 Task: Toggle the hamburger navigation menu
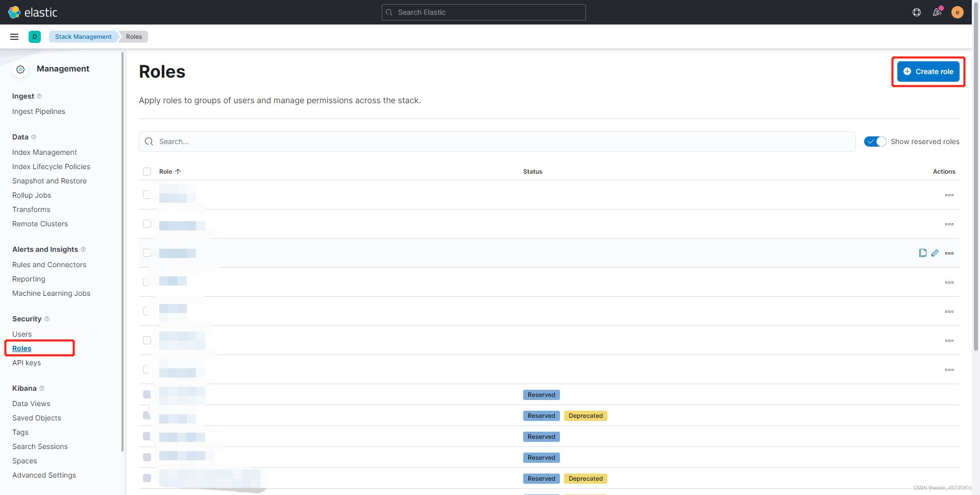point(14,37)
